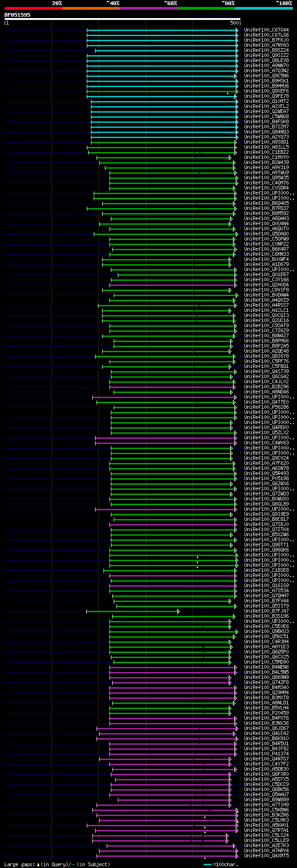
Task: Select label UniRef100_A7F620
Action: [x=266, y=463]
